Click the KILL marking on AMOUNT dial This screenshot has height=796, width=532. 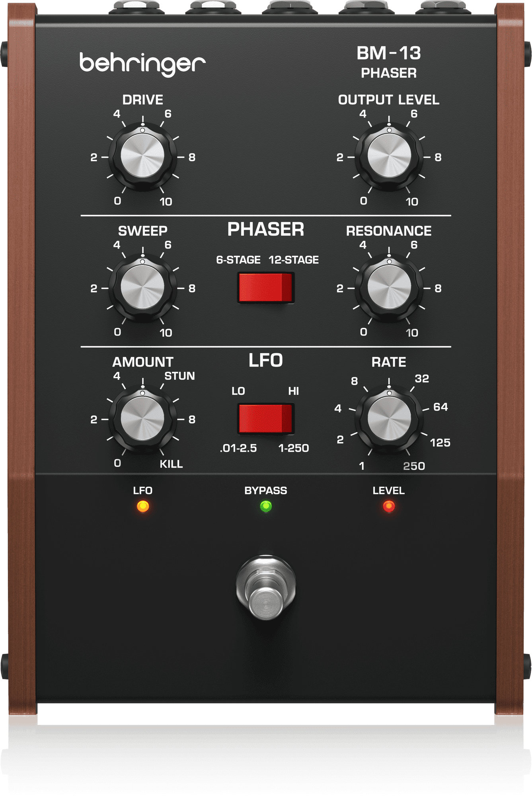pos(171,464)
